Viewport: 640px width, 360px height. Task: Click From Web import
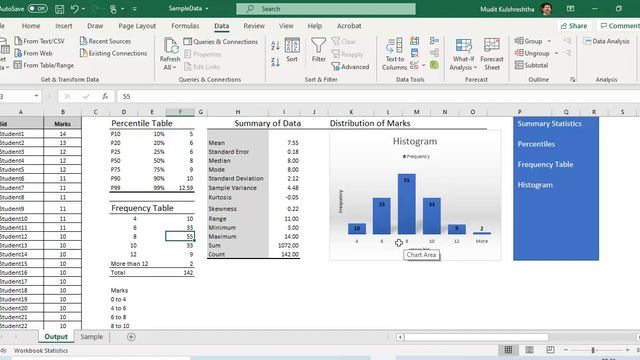(33, 53)
